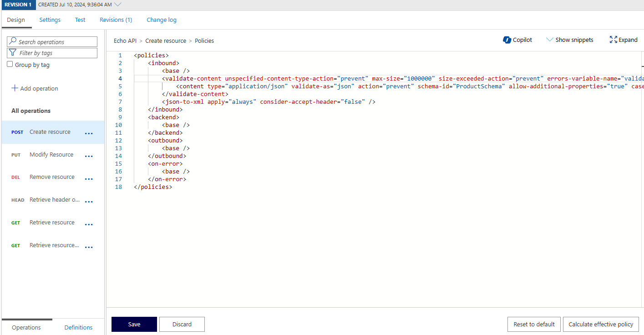Select DEL Remove resource operation
Image resolution: width=644 pixels, height=335 pixels.
pos(53,177)
